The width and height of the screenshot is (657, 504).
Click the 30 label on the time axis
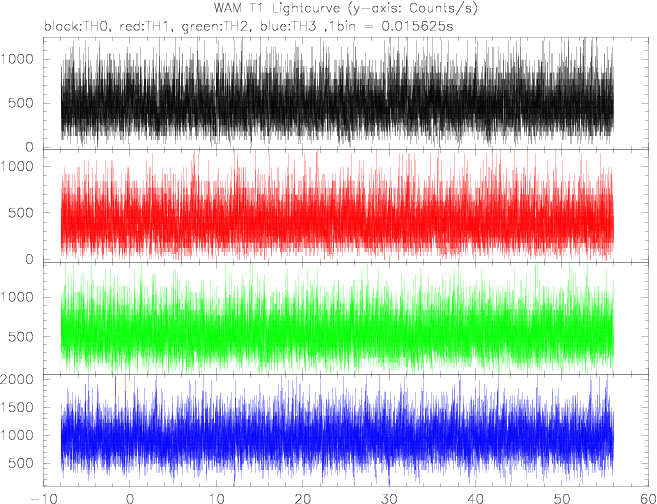point(389,499)
